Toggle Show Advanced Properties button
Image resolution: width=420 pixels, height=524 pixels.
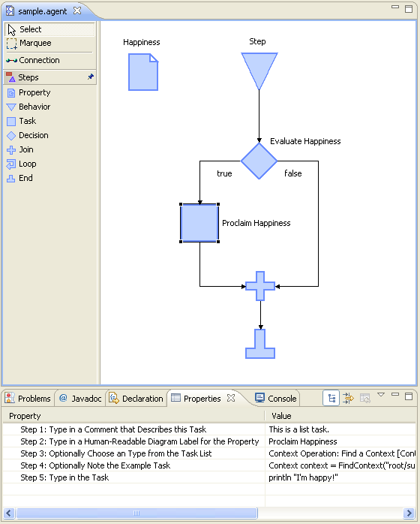point(348,399)
